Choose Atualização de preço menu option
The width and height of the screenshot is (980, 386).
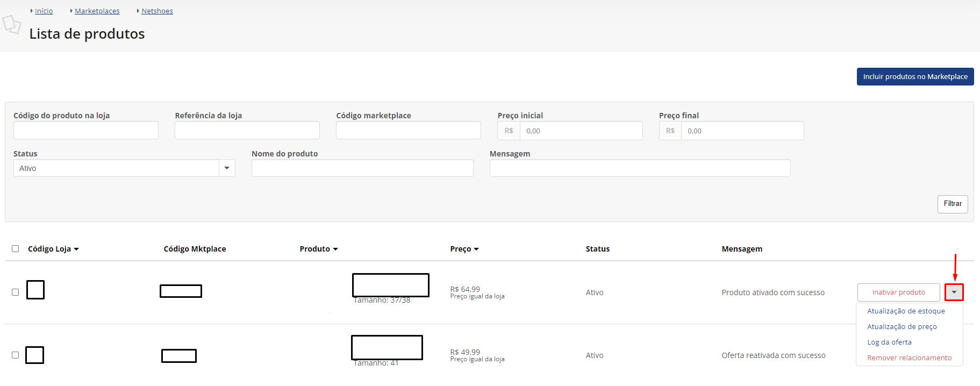tap(902, 327)
